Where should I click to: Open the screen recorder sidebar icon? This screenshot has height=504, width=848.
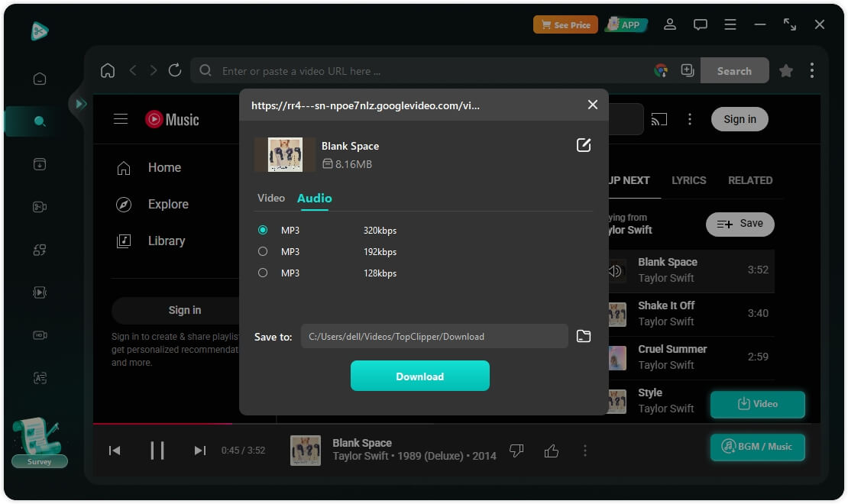click(40, 335)
